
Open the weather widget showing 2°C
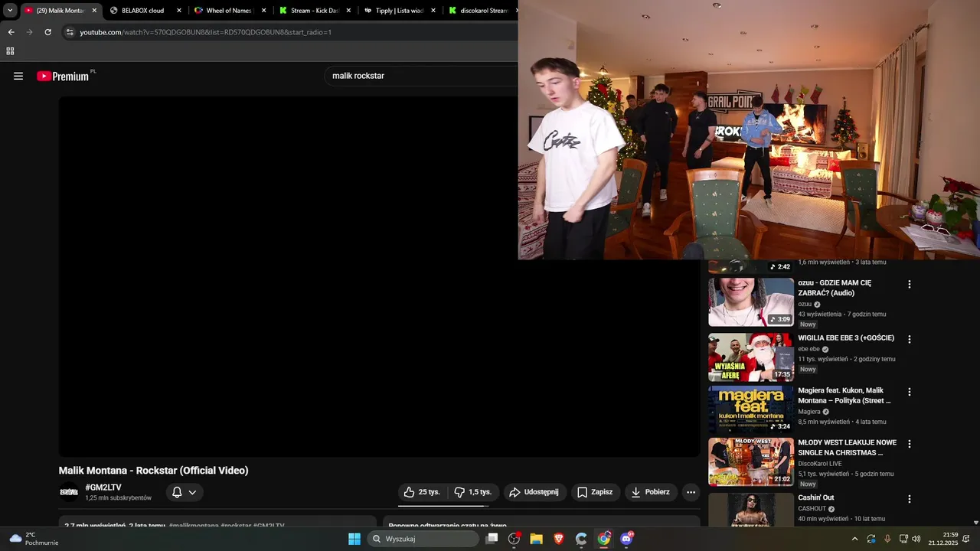(34, 539)
